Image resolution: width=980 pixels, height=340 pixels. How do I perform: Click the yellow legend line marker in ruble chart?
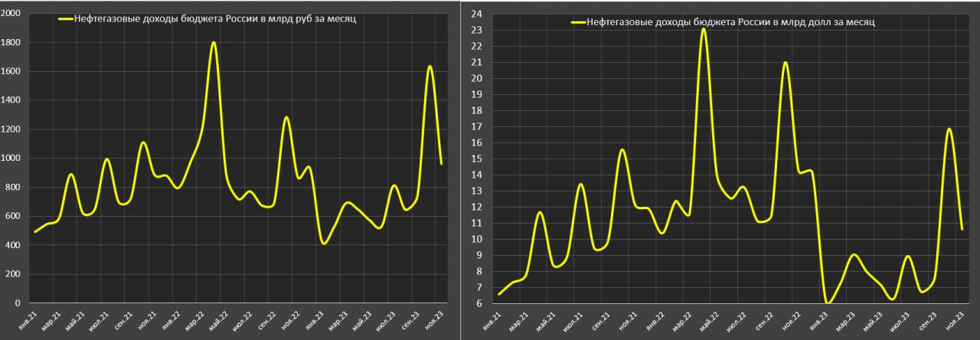(66, 19)
